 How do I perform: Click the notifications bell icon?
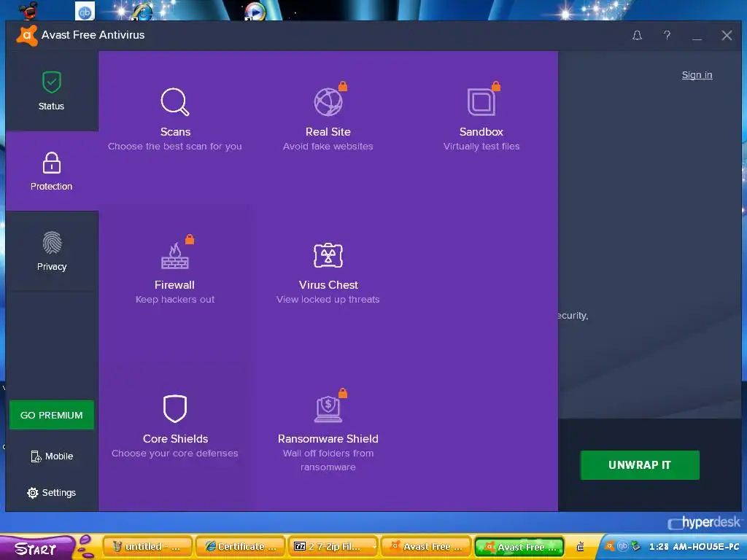[x=637, y=35]
